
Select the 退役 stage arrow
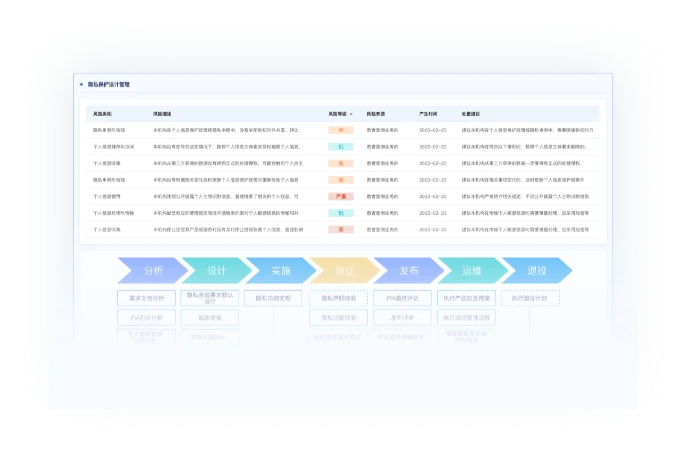coord(536,270)
